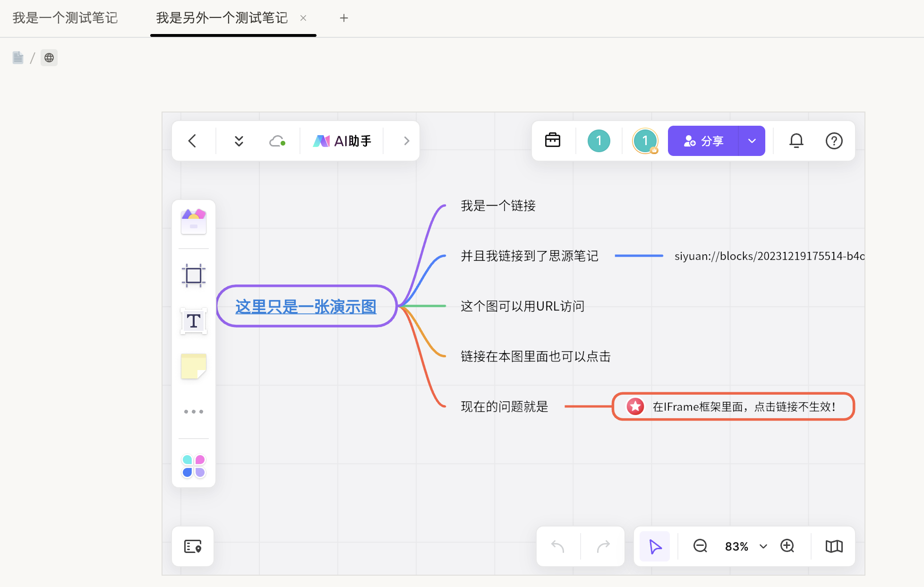Click the notification bell icon
Viewport: 924px width, 587px height.
tap(796, 141)
